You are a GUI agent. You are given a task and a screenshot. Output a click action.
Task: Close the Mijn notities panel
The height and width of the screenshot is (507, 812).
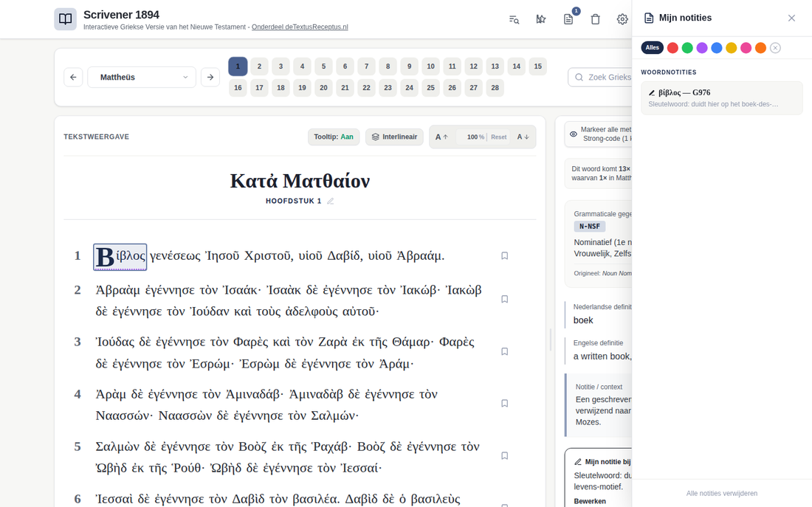click(791, 18)
